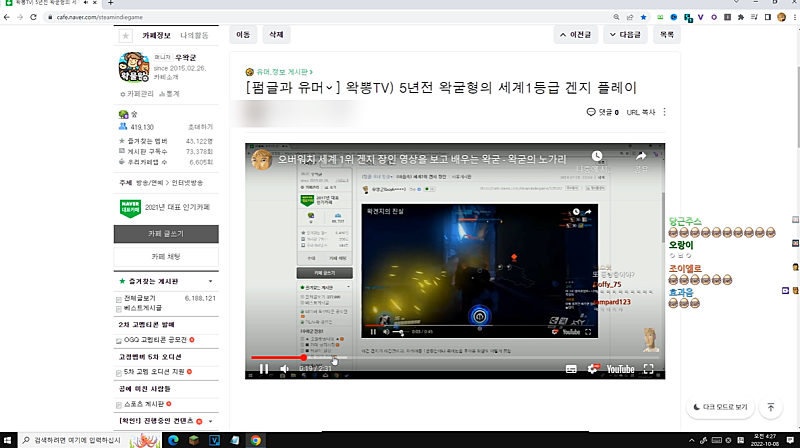Toggle the blue bookmark star

(643, 17)
